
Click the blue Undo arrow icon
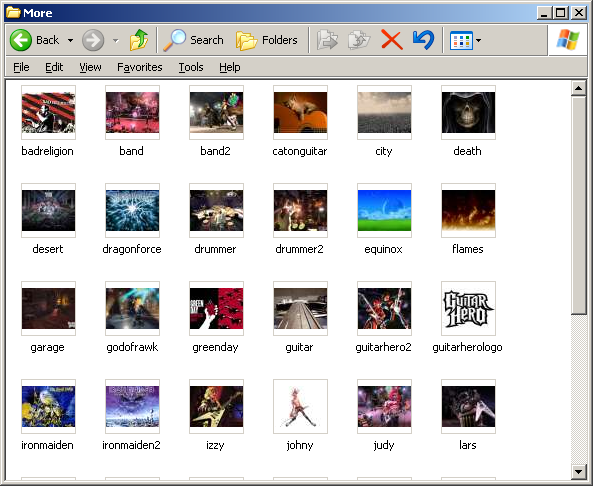[x=424, y=40]
